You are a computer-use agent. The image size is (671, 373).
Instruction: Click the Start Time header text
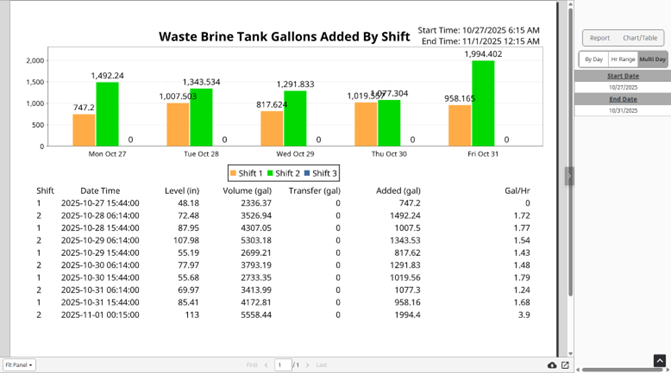tap(478, 30)
